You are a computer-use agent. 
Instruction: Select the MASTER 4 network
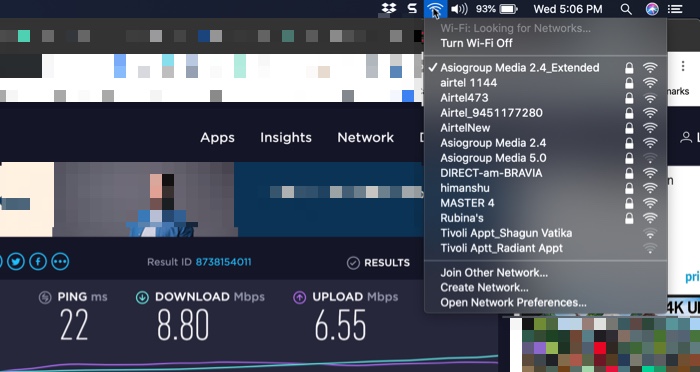click(546, 203)
